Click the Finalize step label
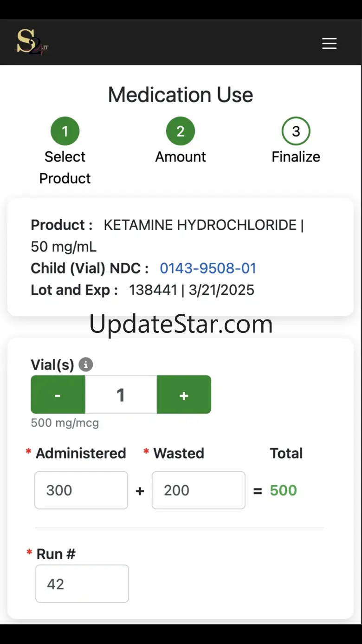Image resolution: width=362 pixels, height=644 pixels. 296,156
